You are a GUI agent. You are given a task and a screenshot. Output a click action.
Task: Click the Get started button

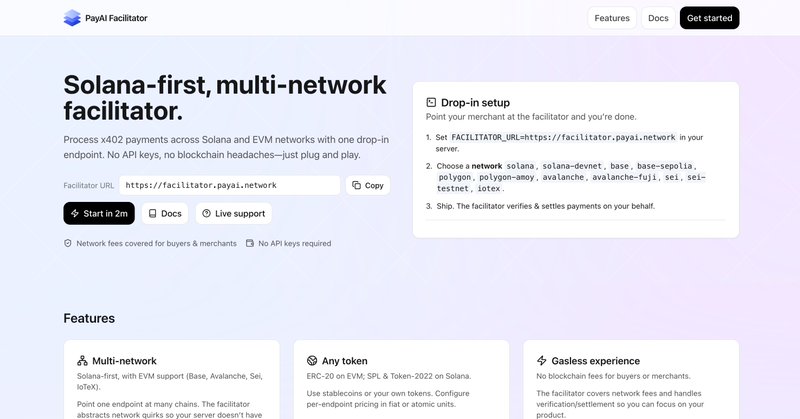point(709,18)
